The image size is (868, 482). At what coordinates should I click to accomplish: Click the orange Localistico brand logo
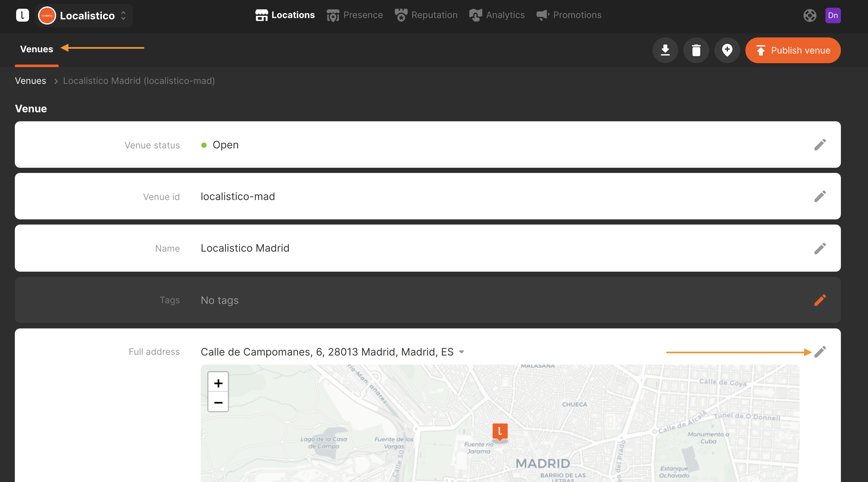point(47,15)
